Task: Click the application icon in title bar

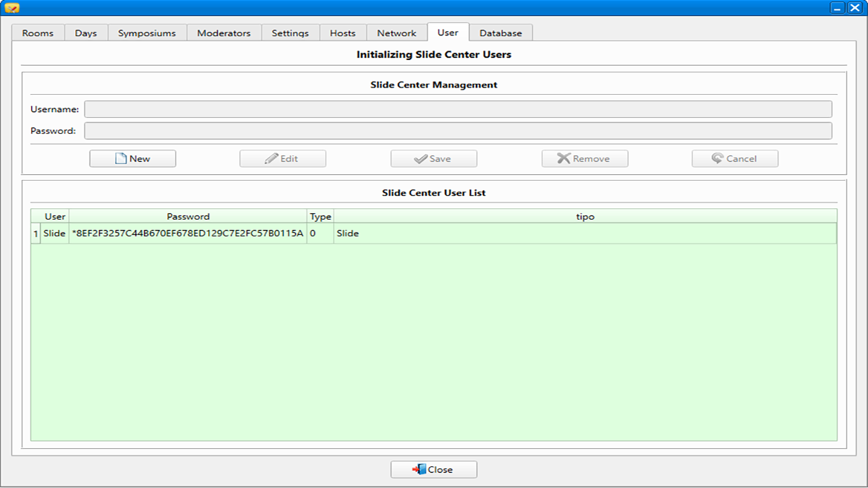Action: click(x=12, y=7)
